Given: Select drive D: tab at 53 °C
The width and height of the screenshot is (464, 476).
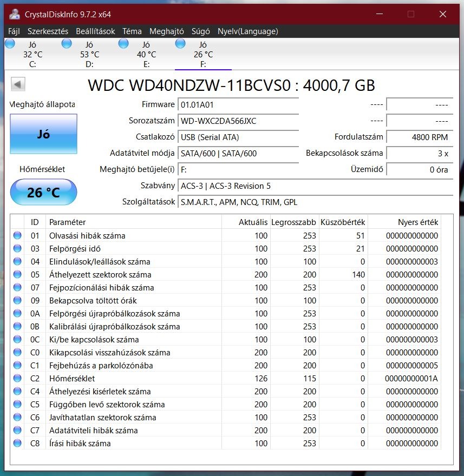Looking at the screenshot, I should pos(89,54).
